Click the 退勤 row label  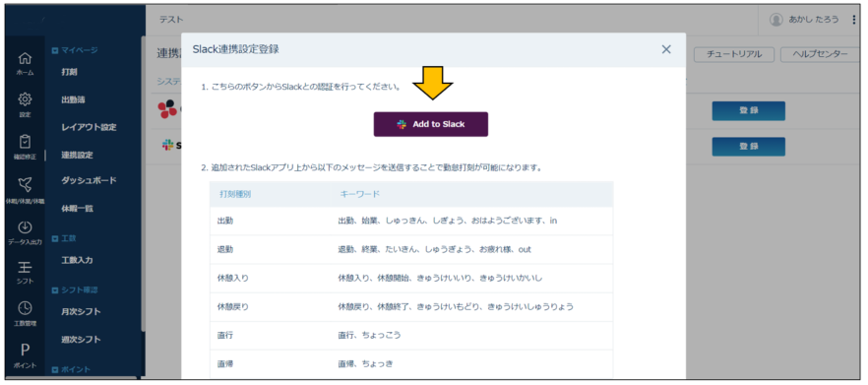click(x=225, y=249)
